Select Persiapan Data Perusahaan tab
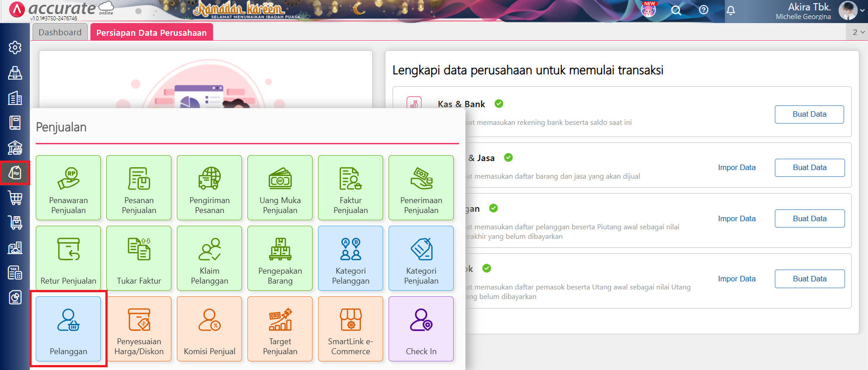Image resolution: width=868 pixels, height=370 pixels. [151, 33]
